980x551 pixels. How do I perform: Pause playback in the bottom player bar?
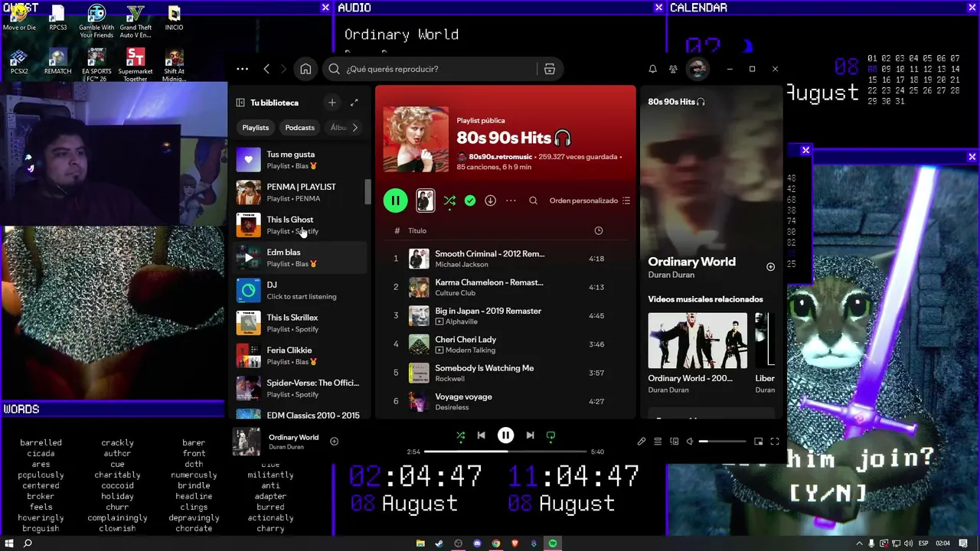(x=505, y=435)
